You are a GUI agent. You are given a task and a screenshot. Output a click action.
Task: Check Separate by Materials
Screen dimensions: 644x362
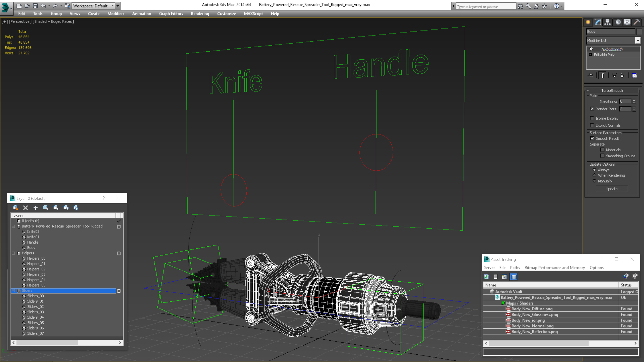pos(602,150)
